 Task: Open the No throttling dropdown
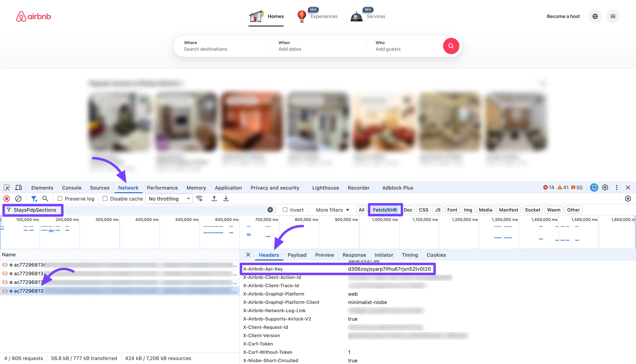(169, 198)
